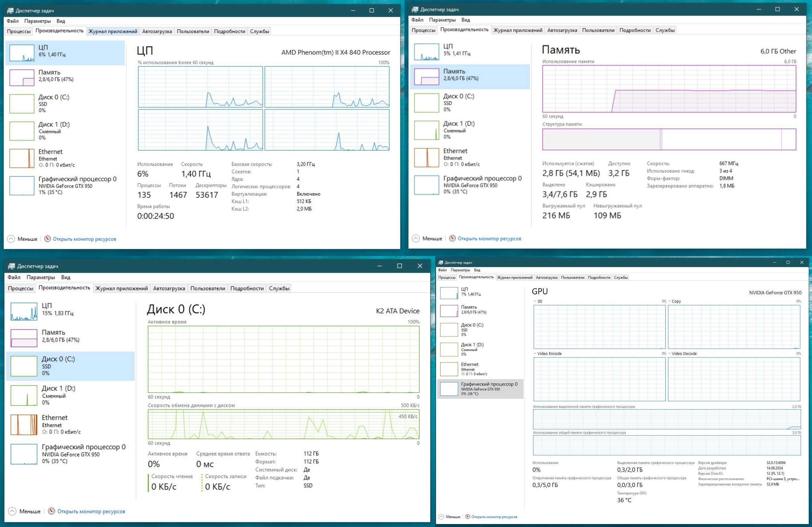Select Диск 0 (C:) thumbnail in CPU window sidebar
The width and height of the screenshot is (812, 527).
tap(22, 103)
